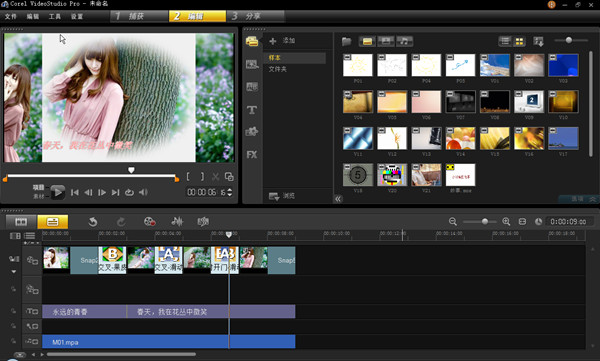Click the preview volume icon
Image resolution: width=600 pixels, height=361 pixels.
143,193
